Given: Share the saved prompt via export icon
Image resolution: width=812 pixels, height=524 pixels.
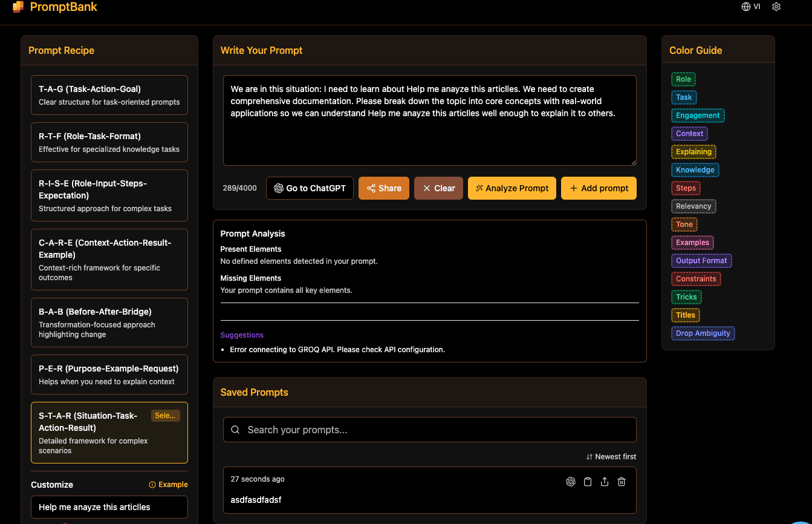Looking at the screenshot, I should click(605, 481).
